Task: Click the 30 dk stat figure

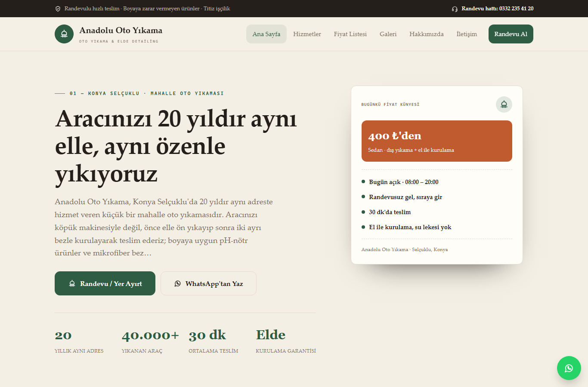Action: click(207, 335)
